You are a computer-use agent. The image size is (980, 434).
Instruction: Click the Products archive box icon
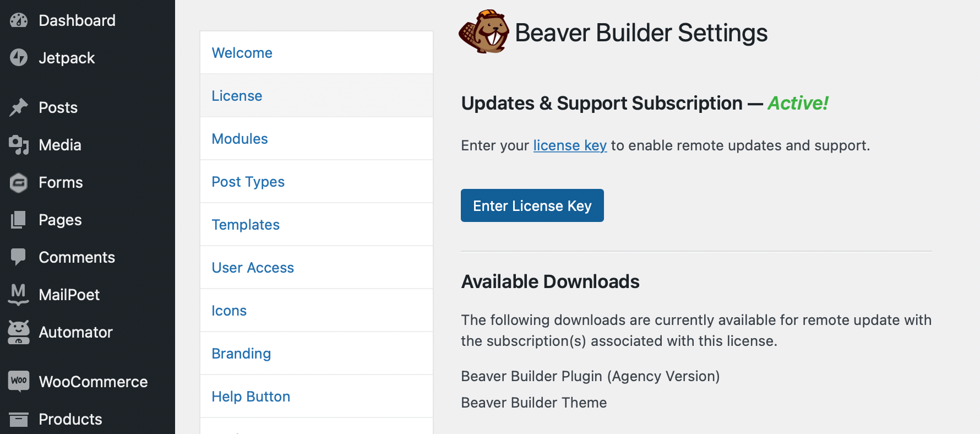[19, 419]
